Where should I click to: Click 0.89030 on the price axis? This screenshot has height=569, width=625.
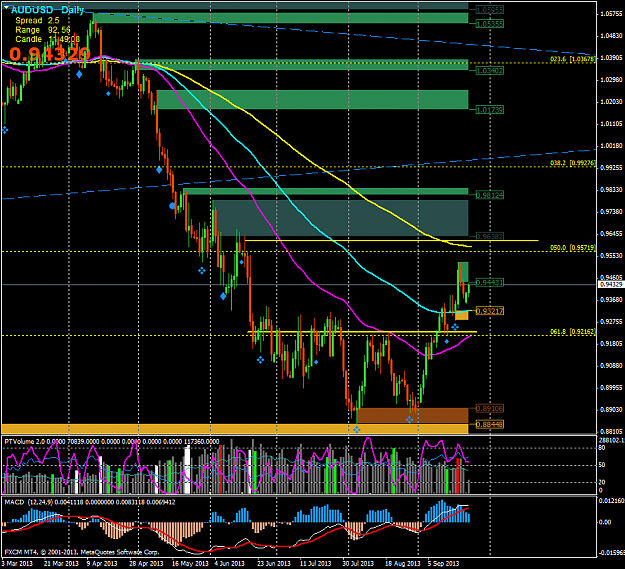click(611, 410)
